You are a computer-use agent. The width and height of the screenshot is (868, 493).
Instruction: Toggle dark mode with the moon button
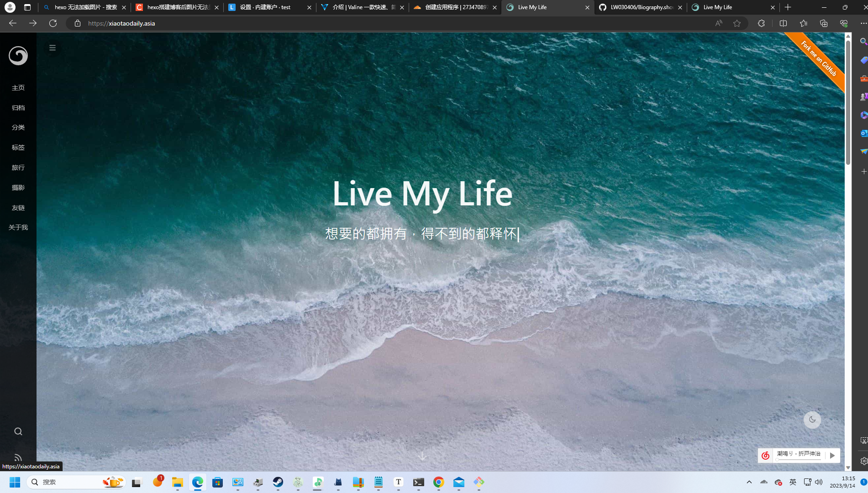[x=812, y=420]
